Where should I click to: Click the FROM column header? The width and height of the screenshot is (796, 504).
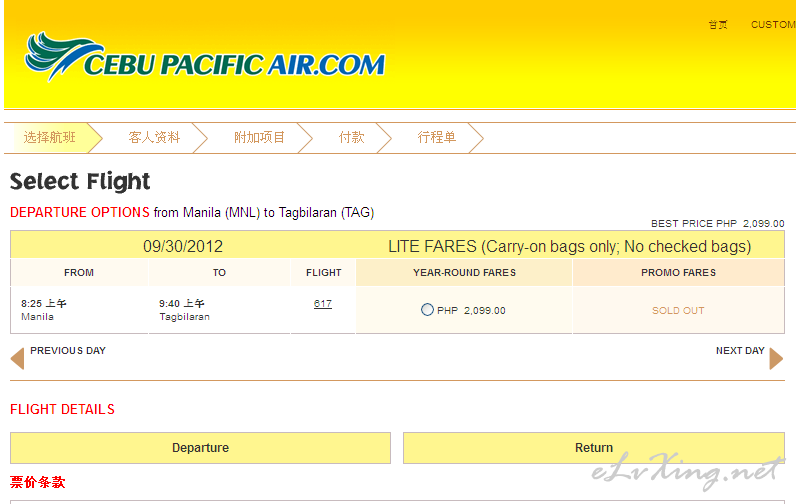point(79,273)
